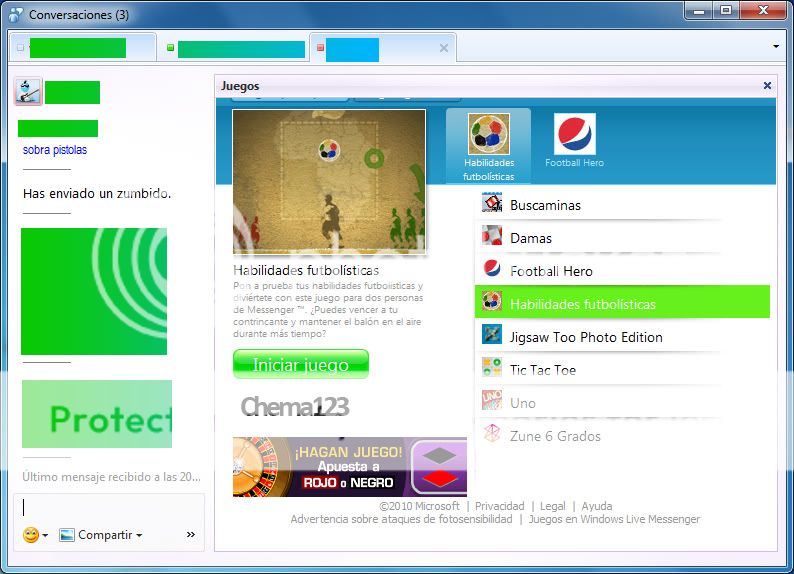Click the Buscaminas game icon
This screenshot has width=794, height=574.
[492, 203]
